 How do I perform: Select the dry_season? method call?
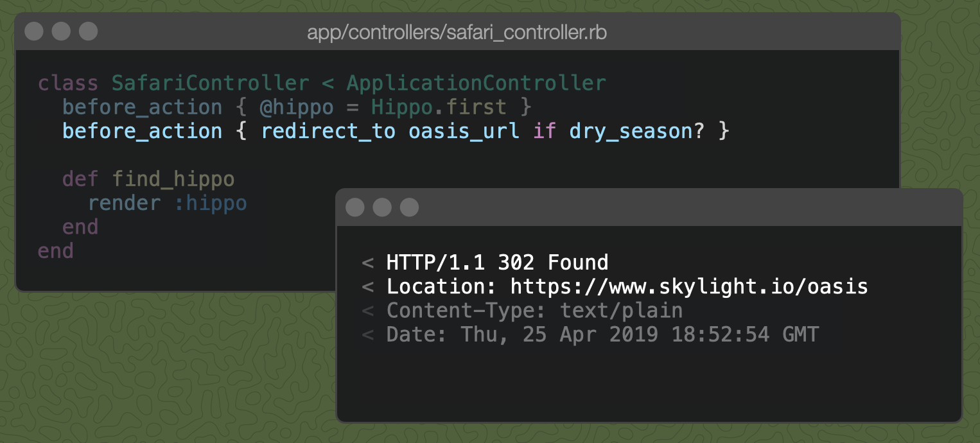click(x=633, y=131)
